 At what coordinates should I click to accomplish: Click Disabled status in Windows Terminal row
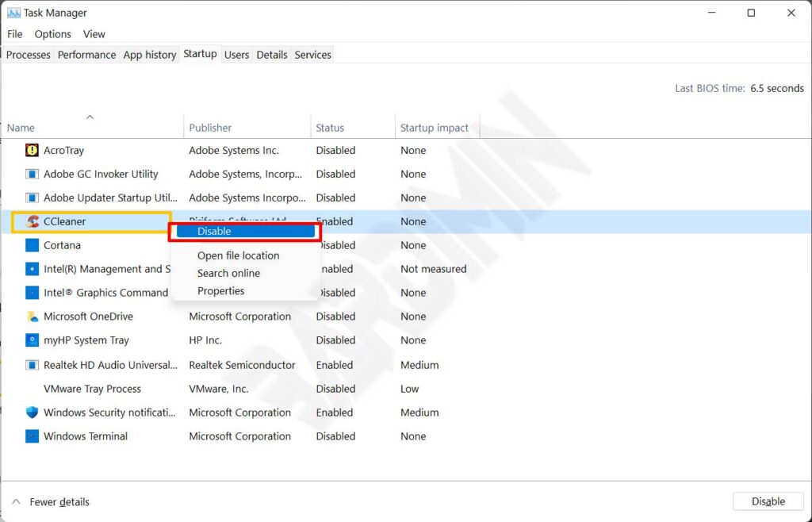pos(335,436)
